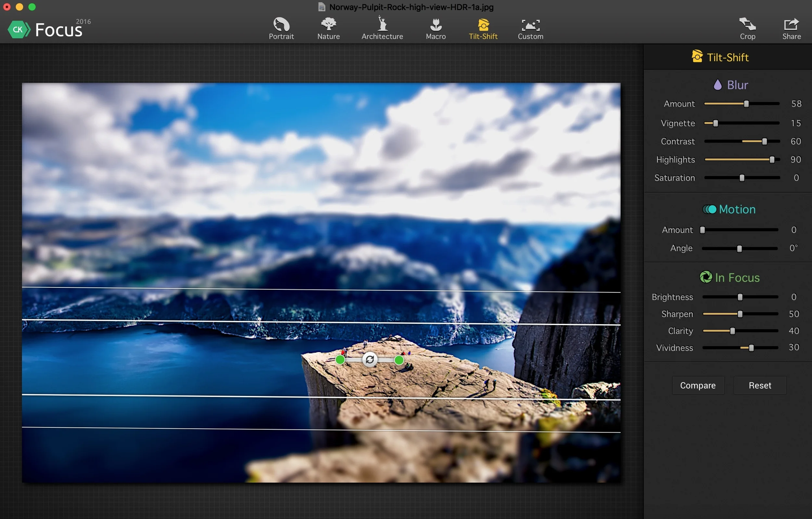Click the Blur Amount value 58
Viewport: 812px width, 519px height.
(x=796, y=104)
